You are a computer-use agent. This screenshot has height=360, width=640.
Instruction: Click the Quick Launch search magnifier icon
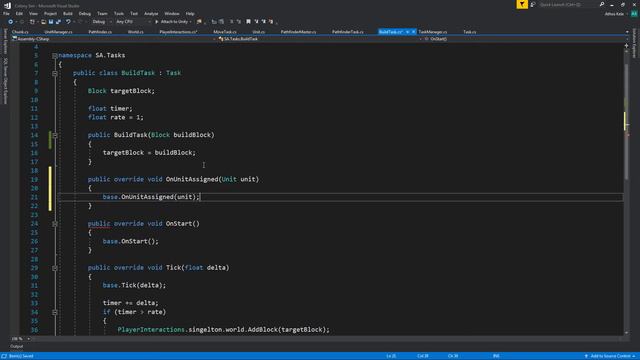point(602,4)
